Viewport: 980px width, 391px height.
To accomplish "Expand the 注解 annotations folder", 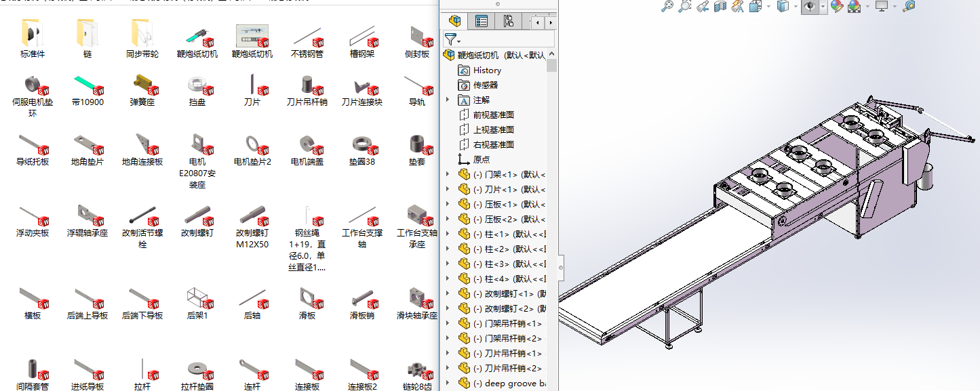I will (447, 99).
